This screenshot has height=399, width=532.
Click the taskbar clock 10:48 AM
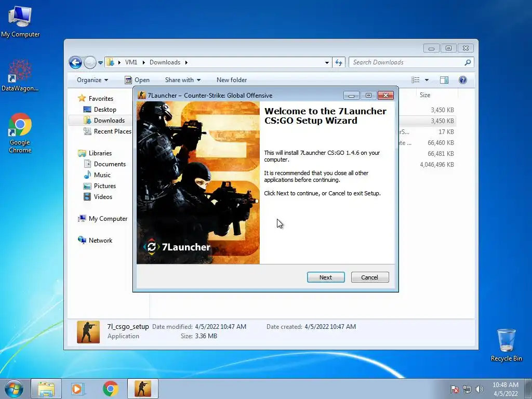pyautogui.click(x=506, y=385)
